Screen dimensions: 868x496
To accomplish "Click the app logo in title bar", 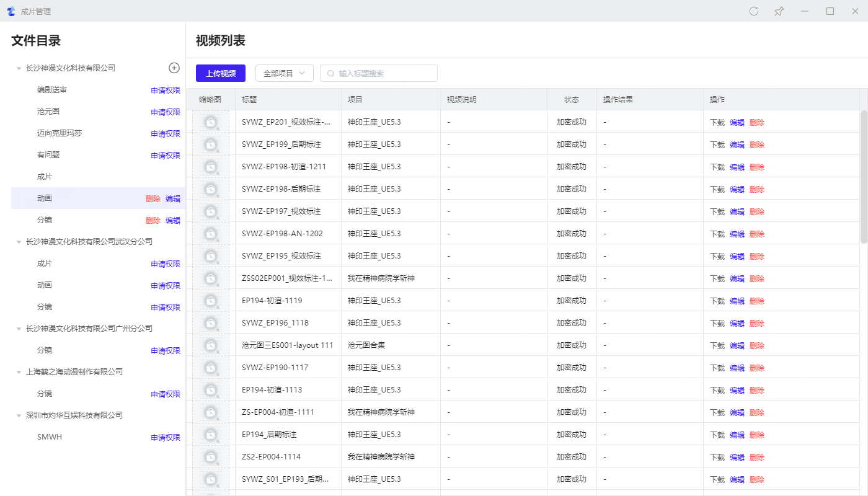I will [11, 11].
